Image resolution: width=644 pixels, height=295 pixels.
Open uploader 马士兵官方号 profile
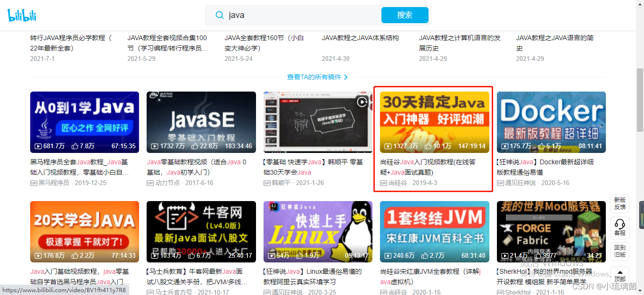173,292
